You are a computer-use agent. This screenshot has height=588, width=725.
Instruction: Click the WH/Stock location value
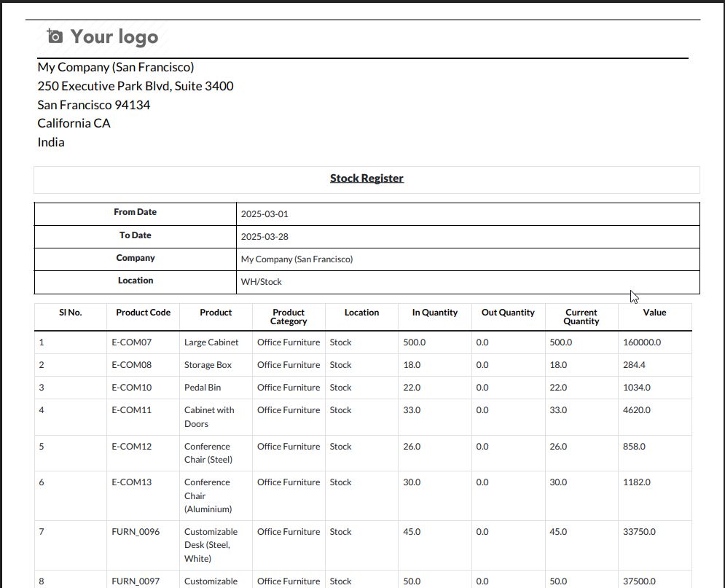[261, 282]
